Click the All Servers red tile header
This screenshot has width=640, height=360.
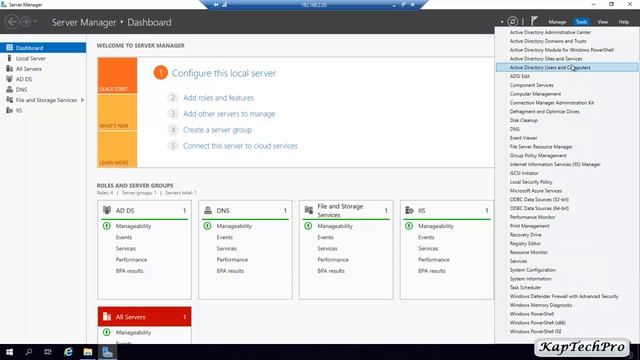point(144,316)
